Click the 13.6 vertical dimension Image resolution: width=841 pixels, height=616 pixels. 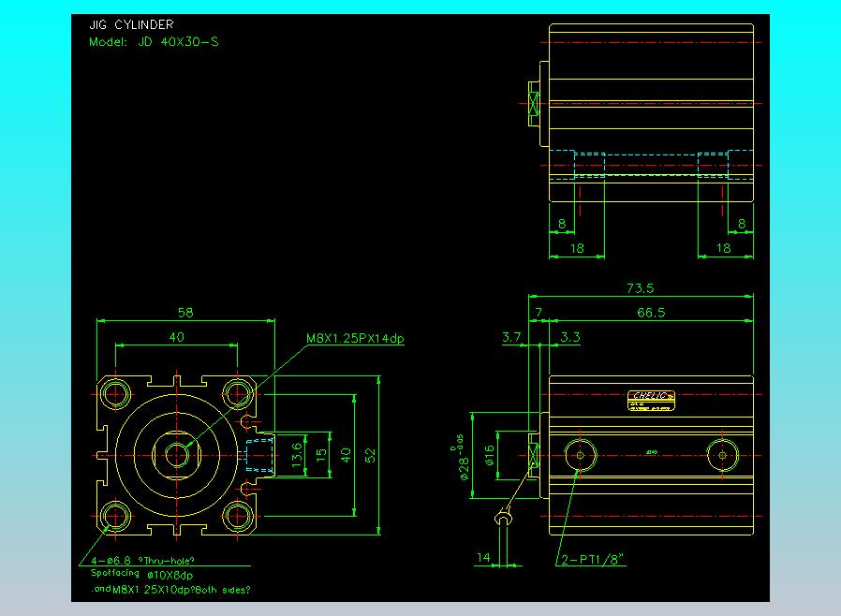click(297, 455)
